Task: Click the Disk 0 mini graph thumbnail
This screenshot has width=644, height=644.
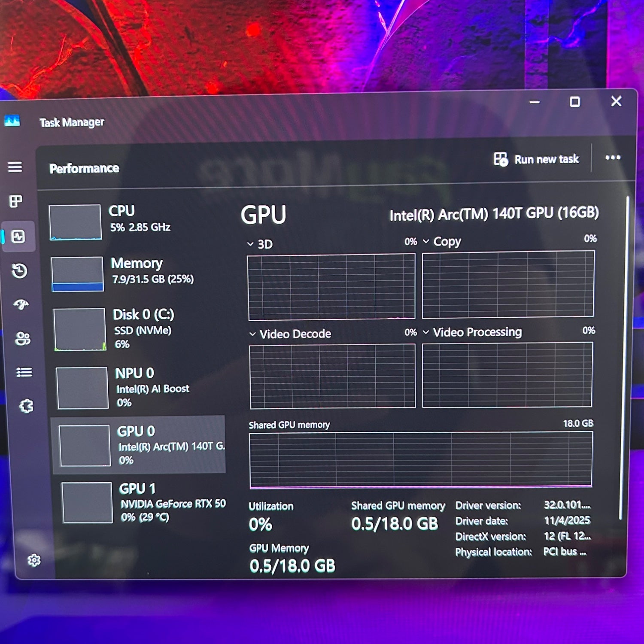Action: pyautogui.click(x=79, y=329)
